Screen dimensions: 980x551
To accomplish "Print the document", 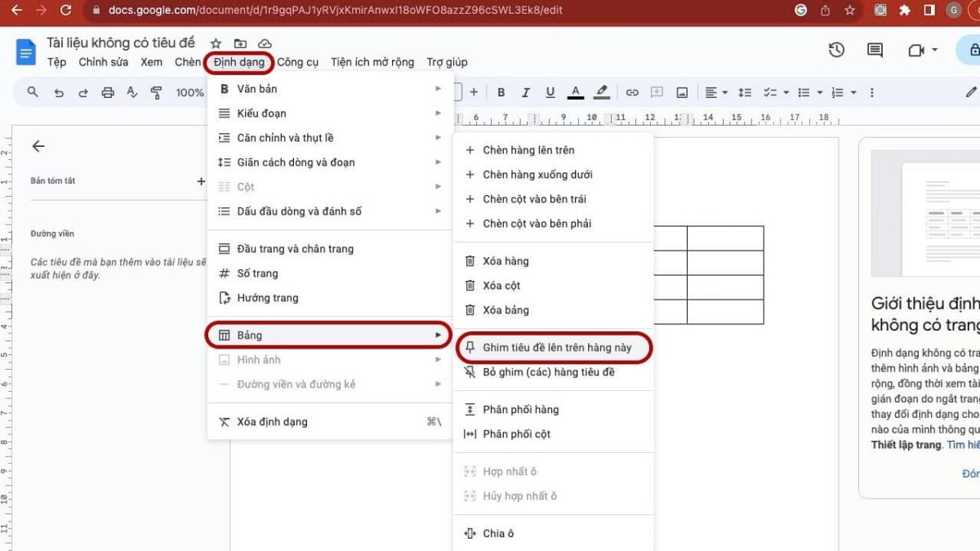I will [107, 92].
